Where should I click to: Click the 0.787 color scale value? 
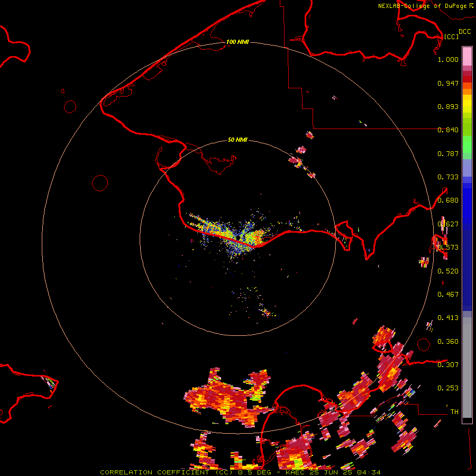pyautogui.click(x=448, y=153)
